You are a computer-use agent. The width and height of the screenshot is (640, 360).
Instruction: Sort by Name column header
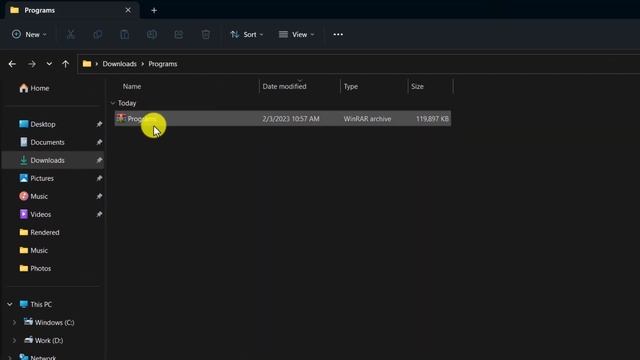point(132,87)
